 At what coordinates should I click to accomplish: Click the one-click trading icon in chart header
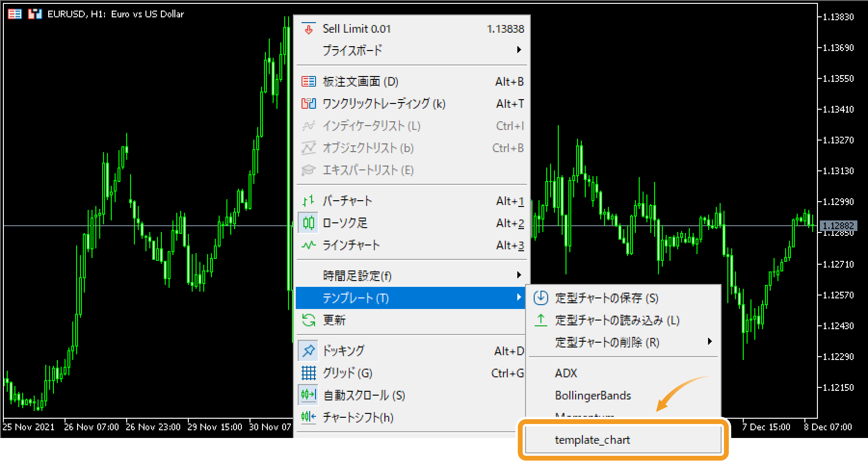tap(35, 14)
